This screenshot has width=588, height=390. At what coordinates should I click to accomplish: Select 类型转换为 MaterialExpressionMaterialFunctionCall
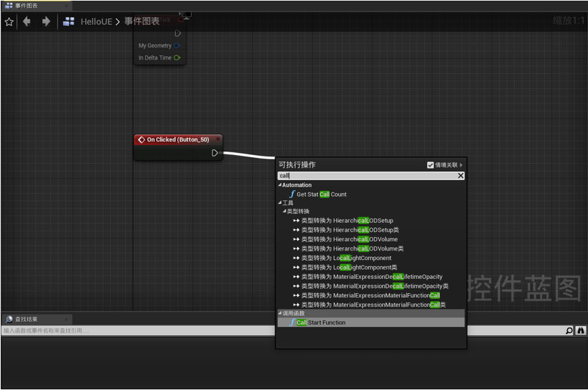click(371, 296)
